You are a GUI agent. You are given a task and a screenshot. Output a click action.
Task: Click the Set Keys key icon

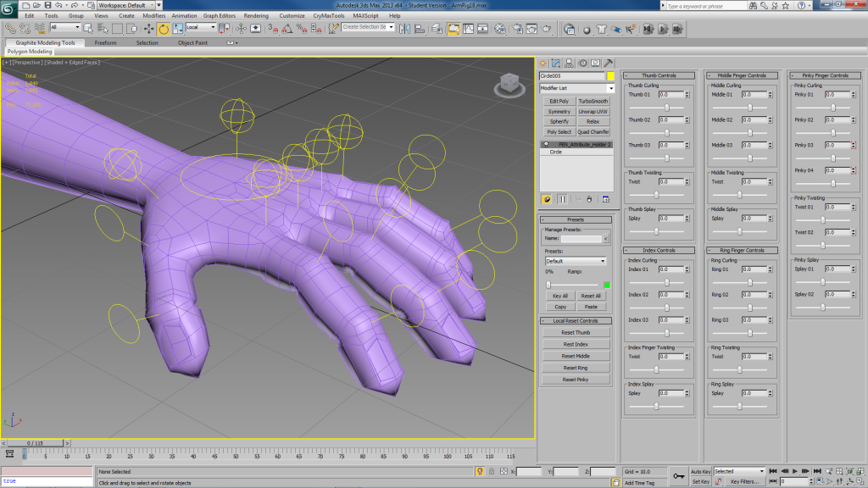click(x=678, y=476)
